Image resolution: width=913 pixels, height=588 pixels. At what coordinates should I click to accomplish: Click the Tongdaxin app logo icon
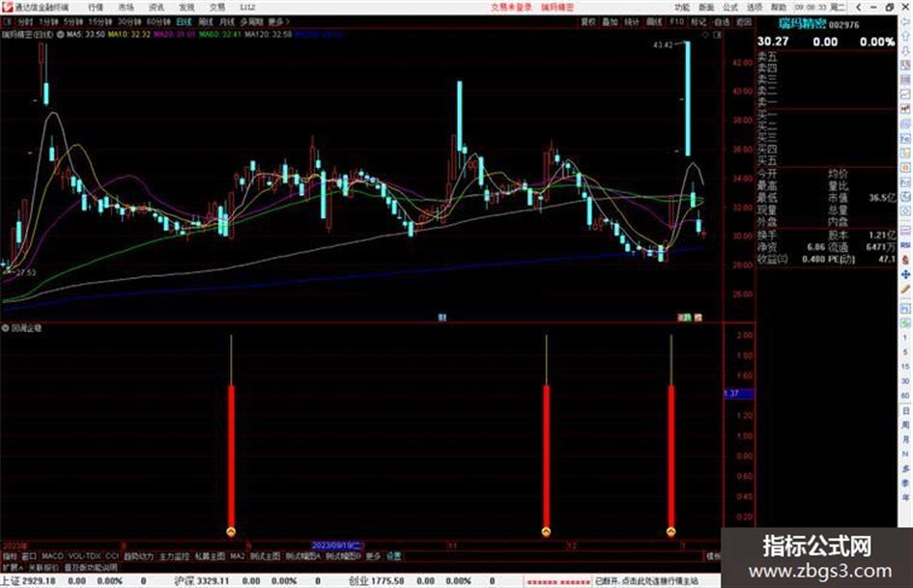tap(7, 7)
